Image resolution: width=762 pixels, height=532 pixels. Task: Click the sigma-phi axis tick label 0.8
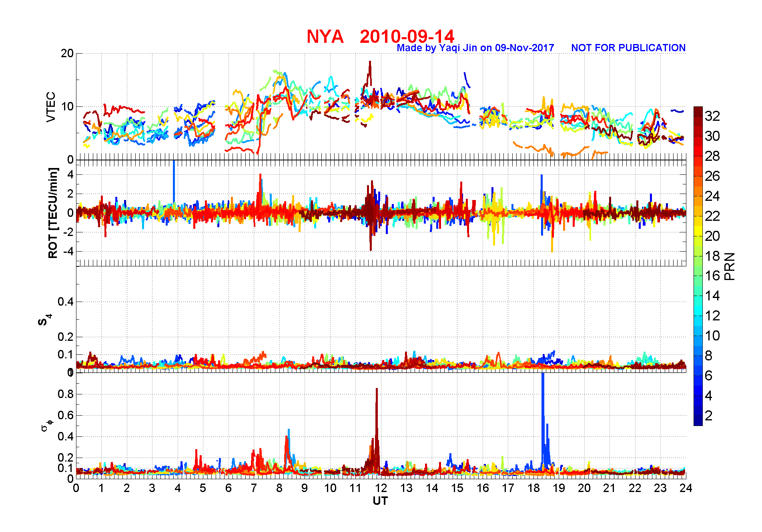pos(66,394)
